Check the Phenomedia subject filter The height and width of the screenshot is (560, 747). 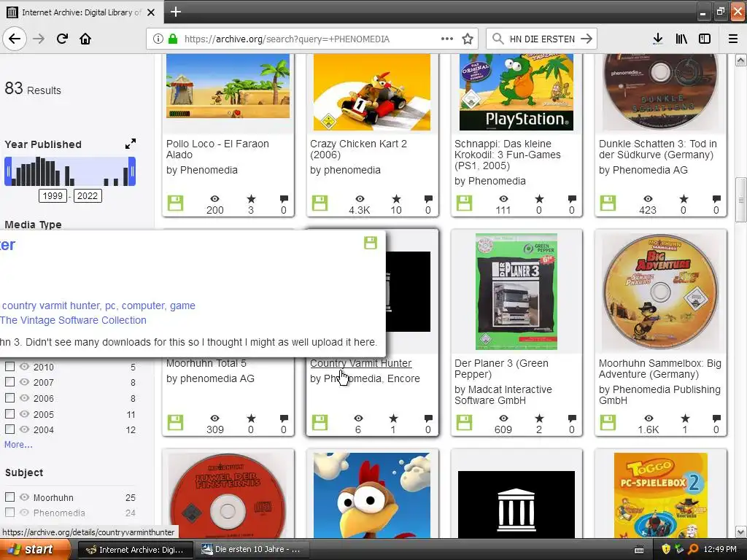click(9, 513)
